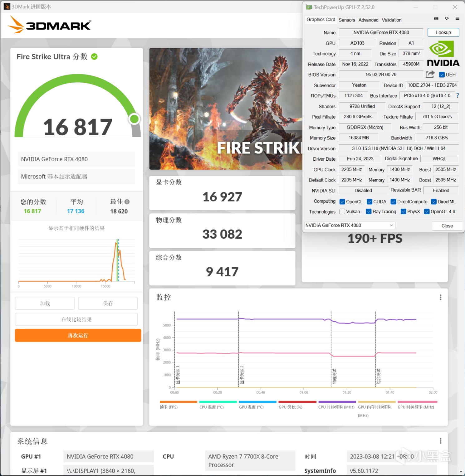465x476 pixels.
Task: Click the Device ID field in GPU-Z
Action: [432, 85]
